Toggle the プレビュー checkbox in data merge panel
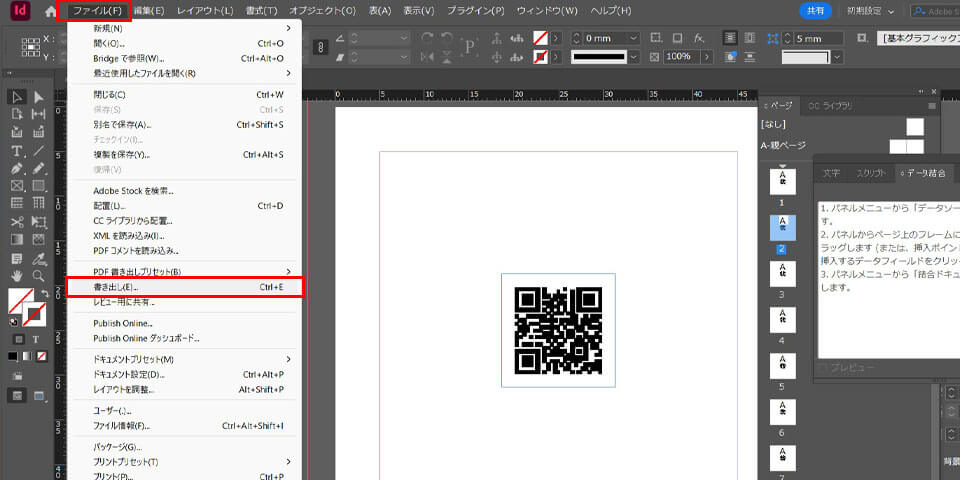This screenshot has width=960, height=480. point(823,369)
